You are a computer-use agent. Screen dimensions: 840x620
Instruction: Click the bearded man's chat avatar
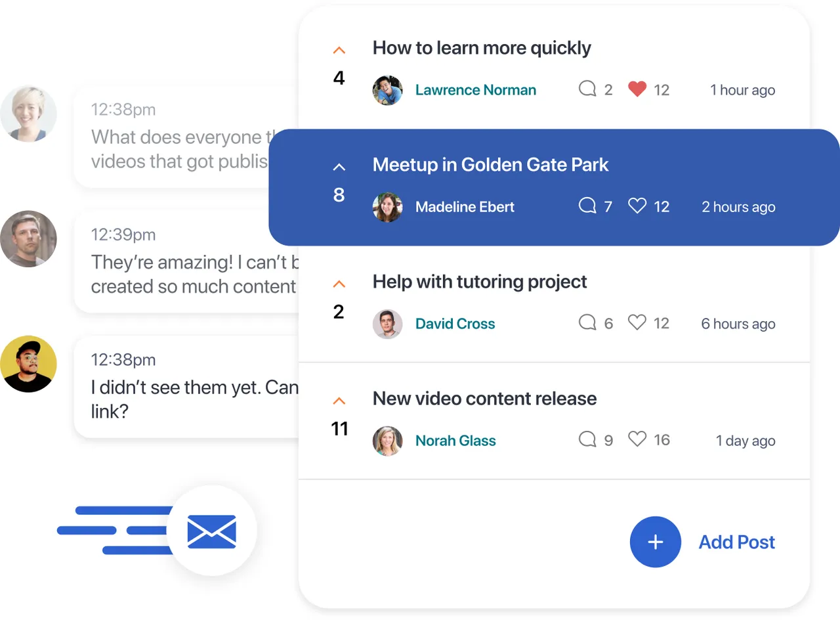(x=28, y=238)
